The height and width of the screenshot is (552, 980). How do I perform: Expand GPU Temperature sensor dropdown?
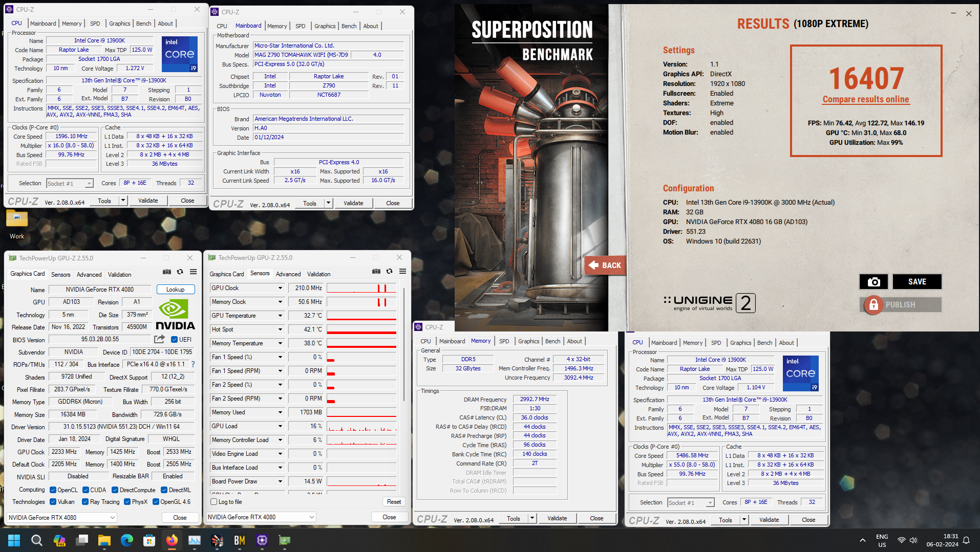pos(280,316)
